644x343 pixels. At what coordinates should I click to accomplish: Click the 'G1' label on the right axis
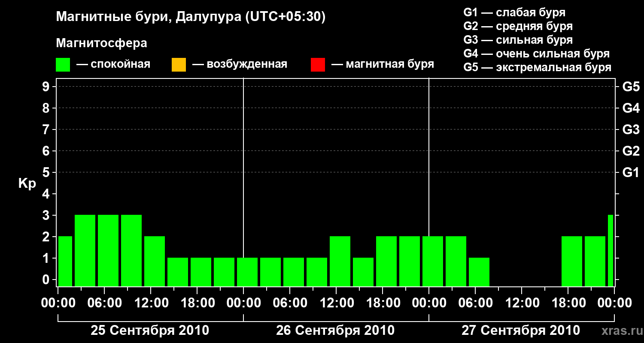point(631,173)
